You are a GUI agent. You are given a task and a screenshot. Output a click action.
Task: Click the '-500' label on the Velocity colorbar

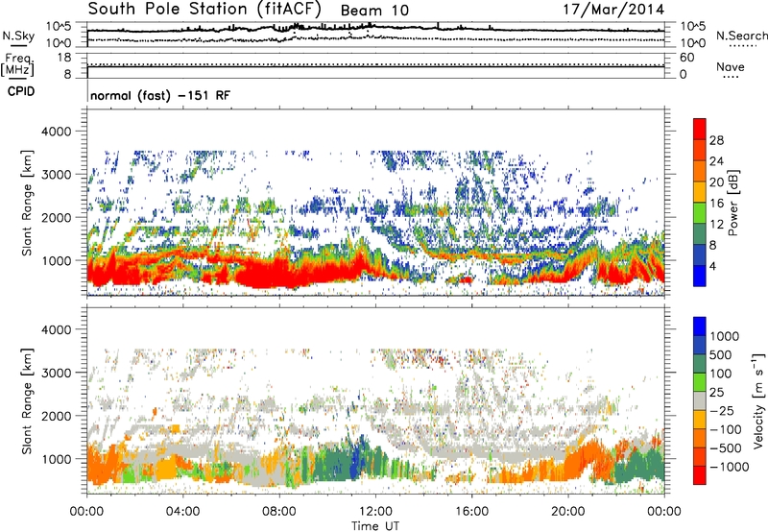726,448
